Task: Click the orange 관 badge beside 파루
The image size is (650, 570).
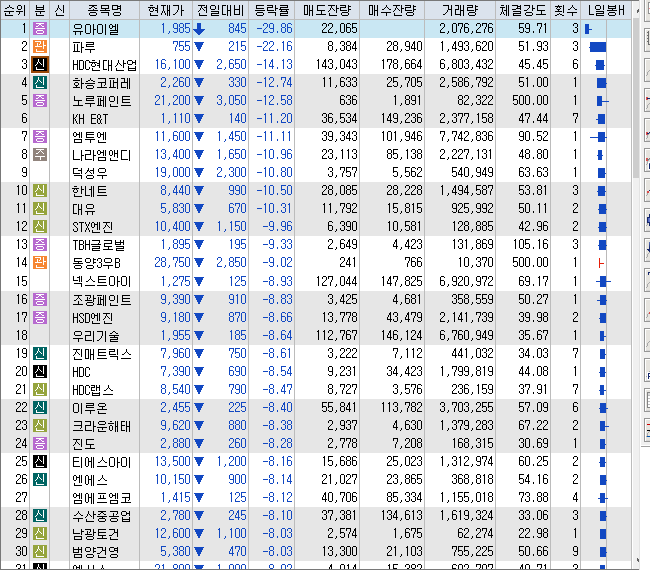Action: 40,46
